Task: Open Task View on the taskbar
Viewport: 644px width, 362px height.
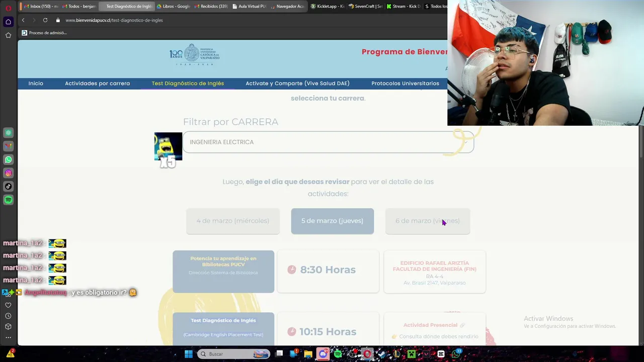Action: pos(280,354)
